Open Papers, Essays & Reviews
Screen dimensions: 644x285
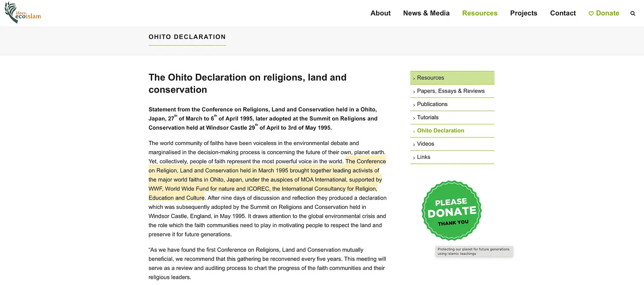(x=452, y=91)
